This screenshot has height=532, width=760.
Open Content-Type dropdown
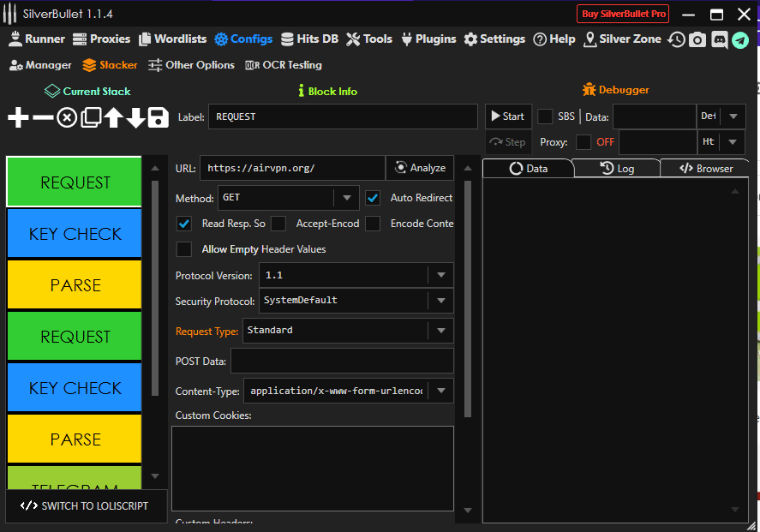click(349, 391)
